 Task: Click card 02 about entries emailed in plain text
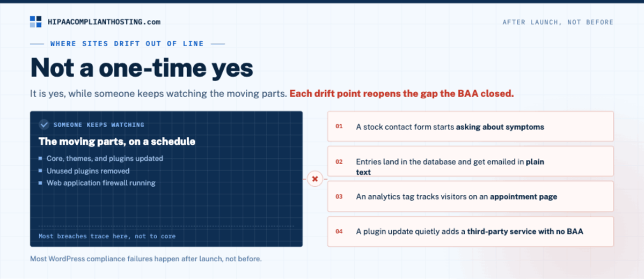point(471,161)
